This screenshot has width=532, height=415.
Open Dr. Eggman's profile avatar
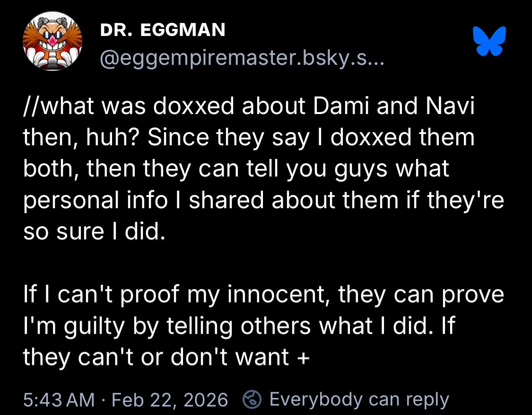[52, 42]
